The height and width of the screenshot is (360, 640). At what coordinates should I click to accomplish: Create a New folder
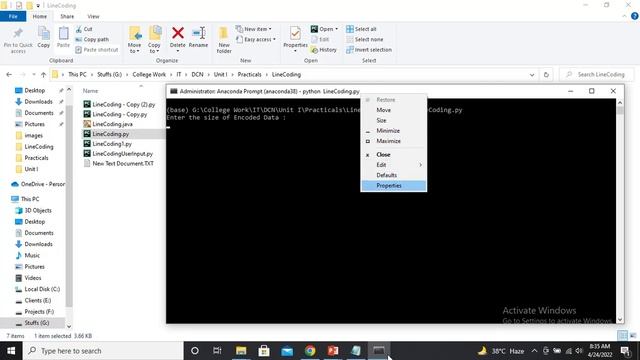pyautogui.click(x=224, y=40)
